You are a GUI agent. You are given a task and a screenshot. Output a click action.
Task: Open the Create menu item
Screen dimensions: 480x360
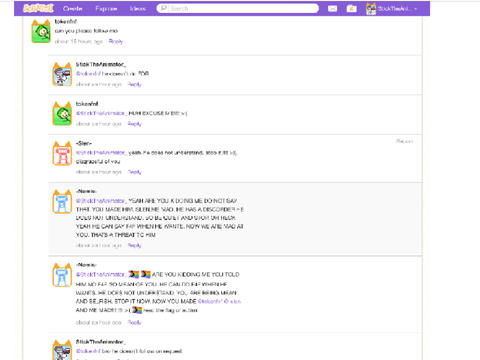pos(73,9)
